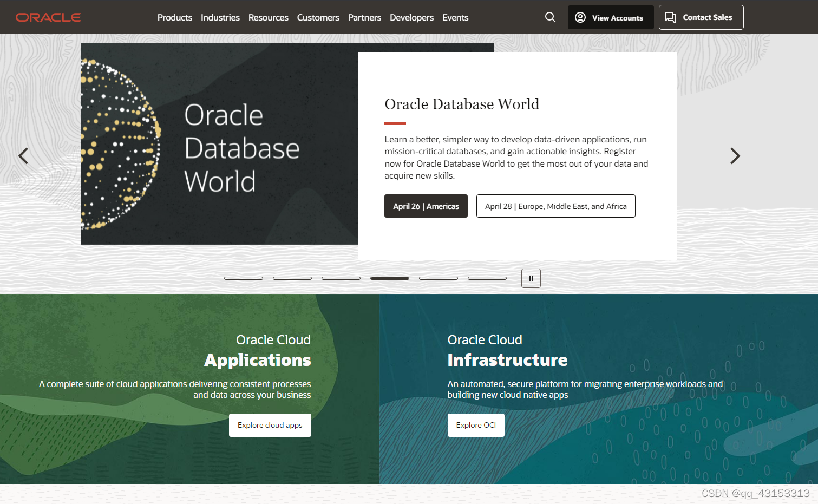Click the Oracle Cloud Infrastructure heading
Screen dimensions: 818x504
(x=507, y=350)
